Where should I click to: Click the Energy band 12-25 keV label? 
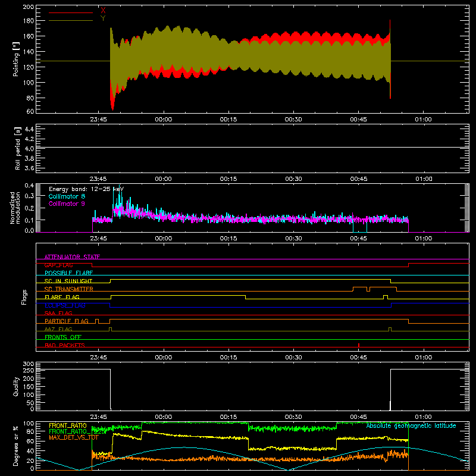click(86, 189)
